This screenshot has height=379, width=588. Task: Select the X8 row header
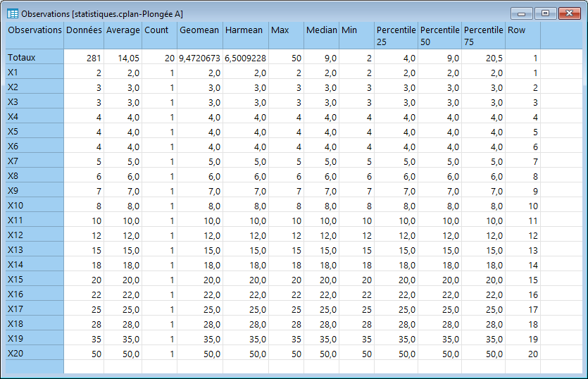(x=35, y=175)
